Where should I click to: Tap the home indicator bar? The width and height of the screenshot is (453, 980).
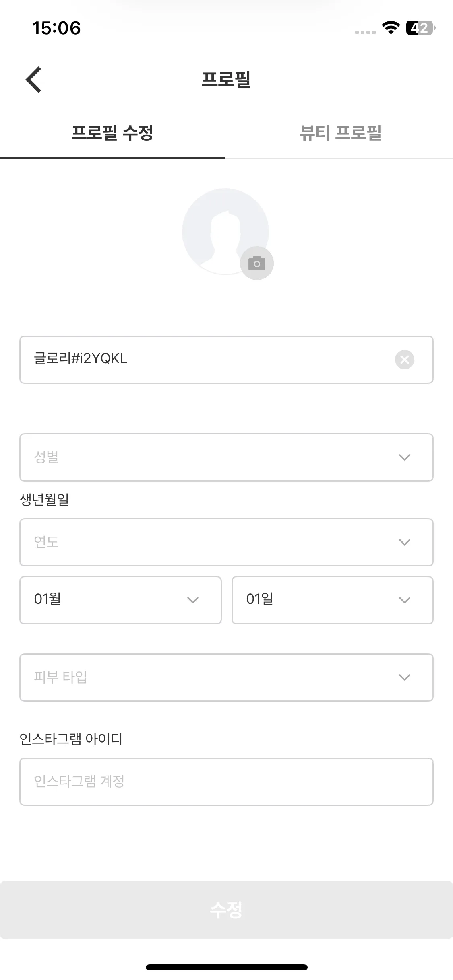[x=227, y=967]
